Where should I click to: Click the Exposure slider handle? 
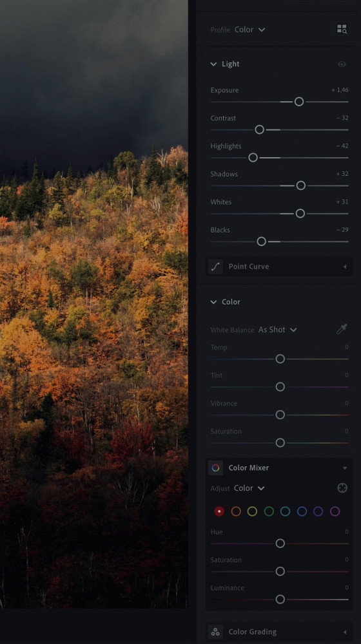(x=299, y=102)
